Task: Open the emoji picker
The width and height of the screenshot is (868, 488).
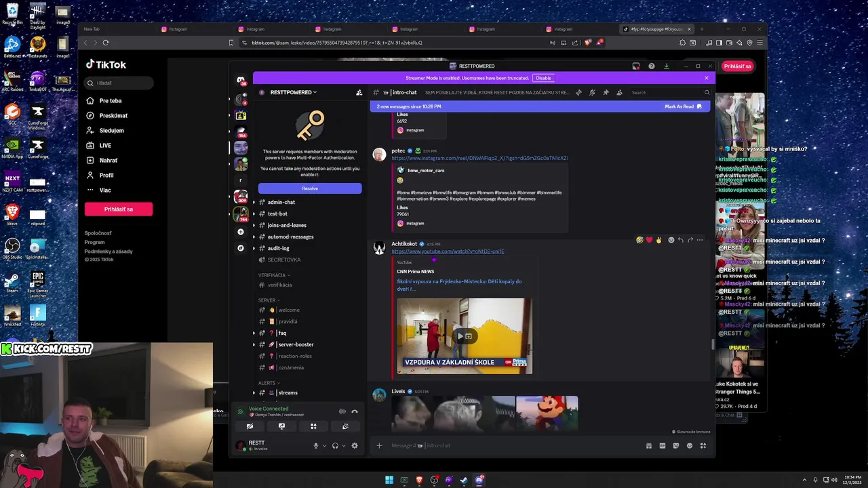Action: [x=690, y=445]
